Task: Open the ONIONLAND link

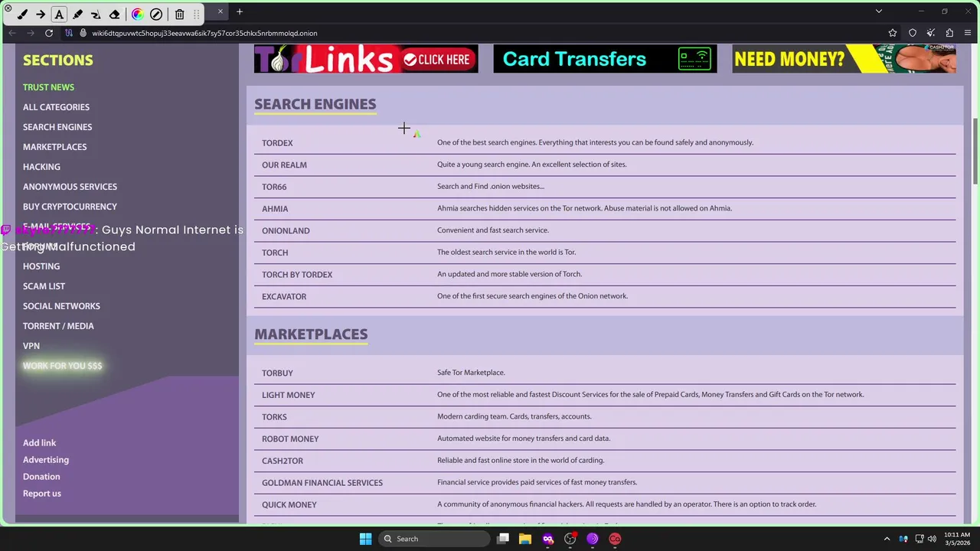Action: point(286,231)
